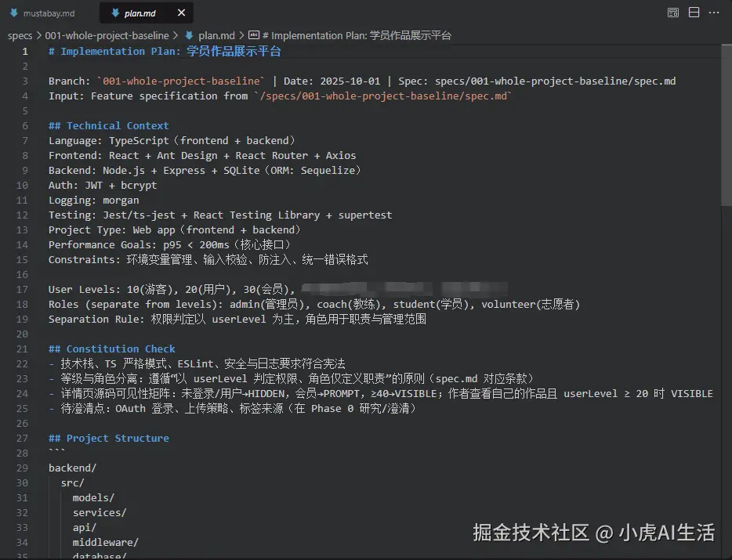Click the 'ESLint' bullet line
The image size is (732, 560).
(x=197, y=364)
